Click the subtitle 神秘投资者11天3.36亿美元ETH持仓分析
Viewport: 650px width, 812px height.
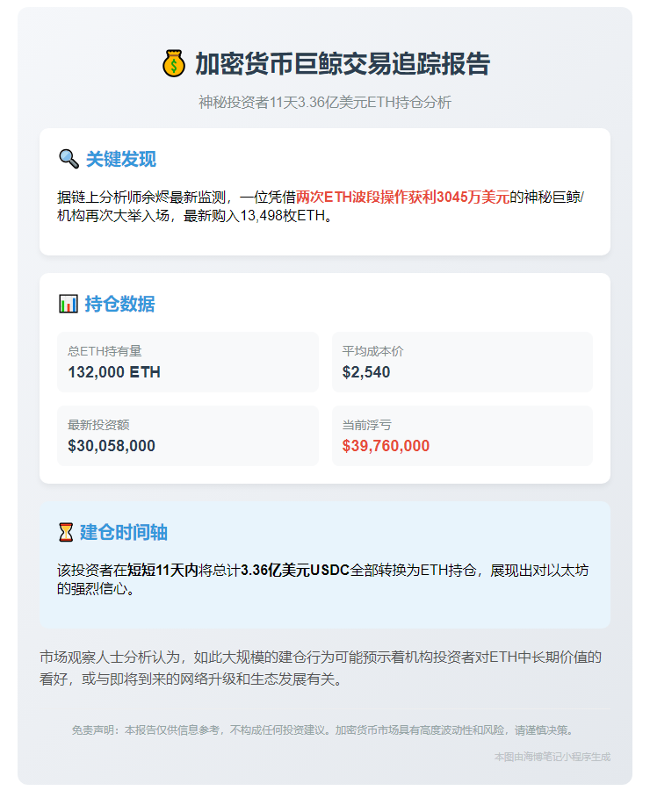click(325, 102)
